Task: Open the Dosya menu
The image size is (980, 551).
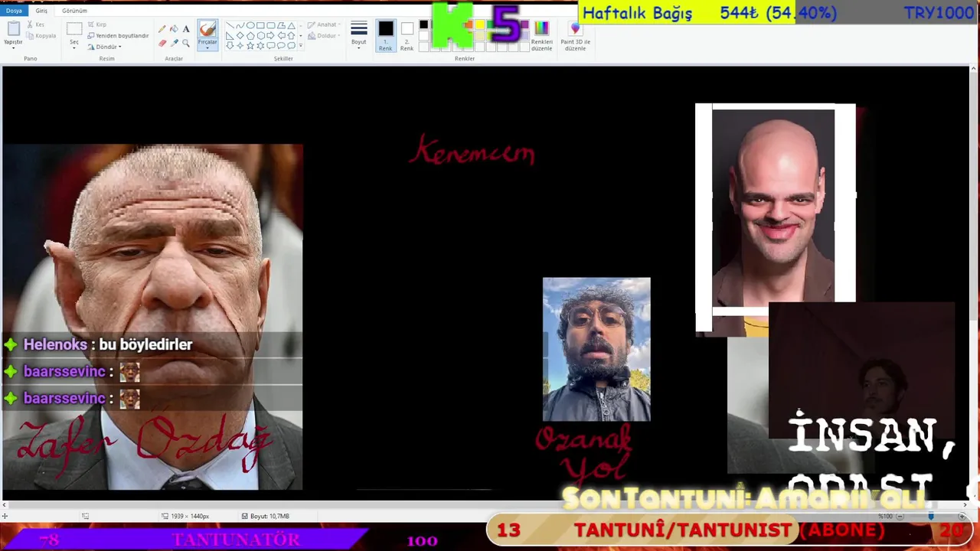Action: pos(14,11)
